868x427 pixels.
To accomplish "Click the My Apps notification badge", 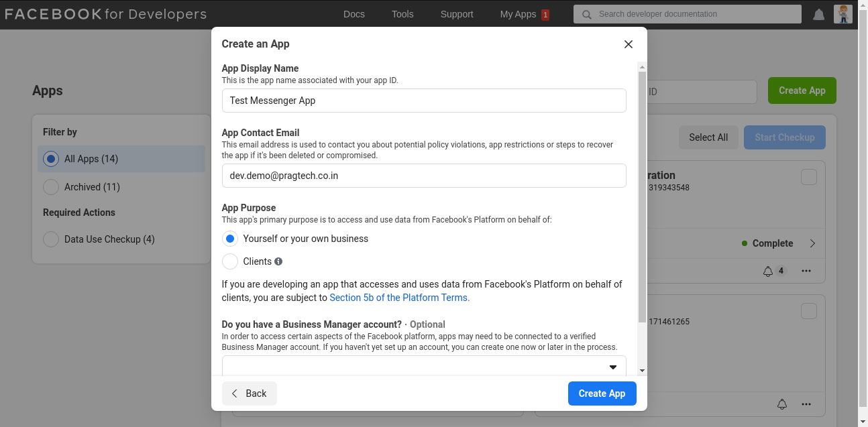I will click(x=545, y=15).
